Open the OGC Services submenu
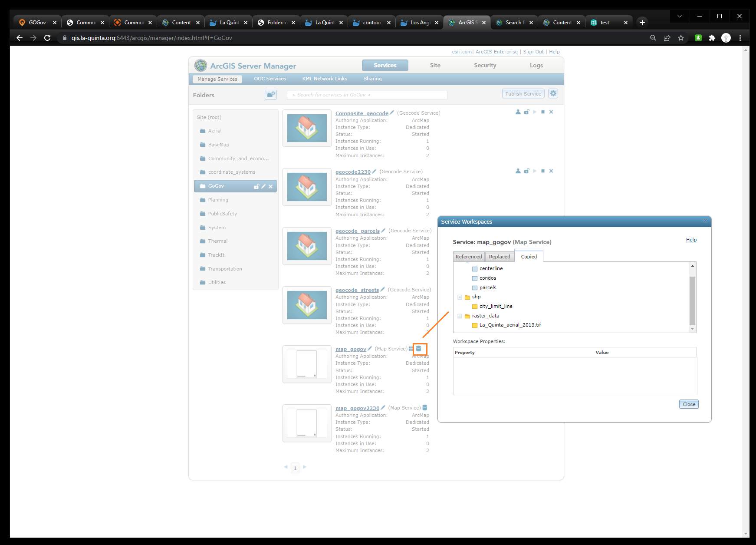 pos(270,79)
